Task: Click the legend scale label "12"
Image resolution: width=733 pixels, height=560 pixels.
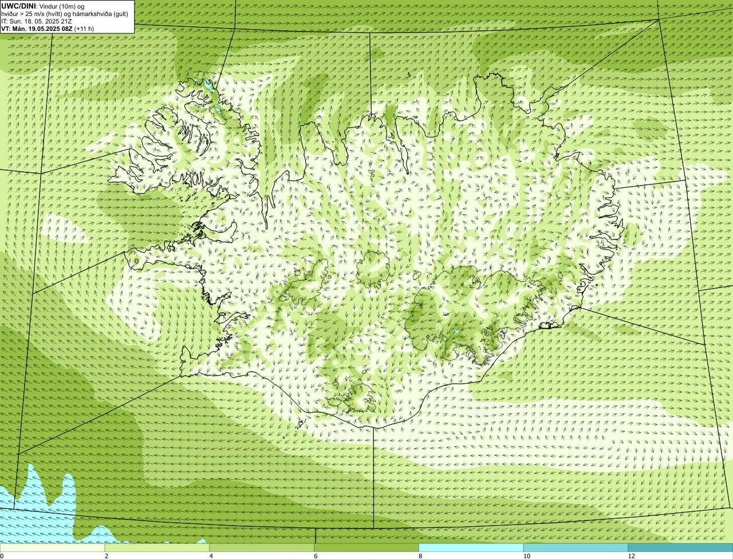Action: click(631, 556)
